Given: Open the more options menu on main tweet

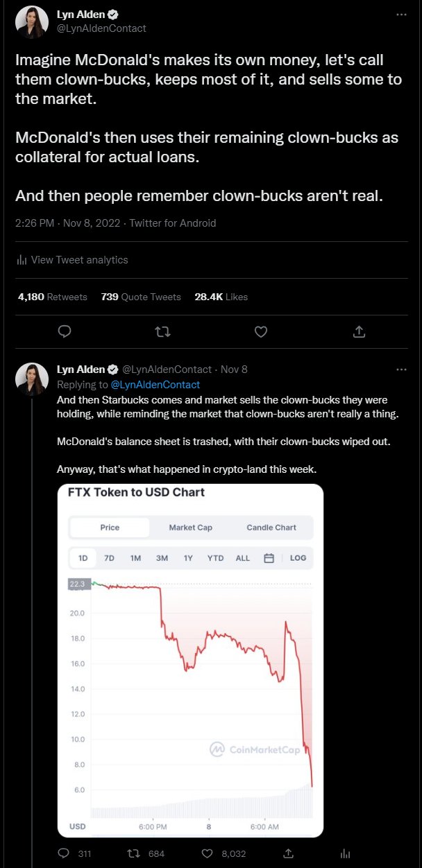Looking at the screenshot, I should [401, 14].
